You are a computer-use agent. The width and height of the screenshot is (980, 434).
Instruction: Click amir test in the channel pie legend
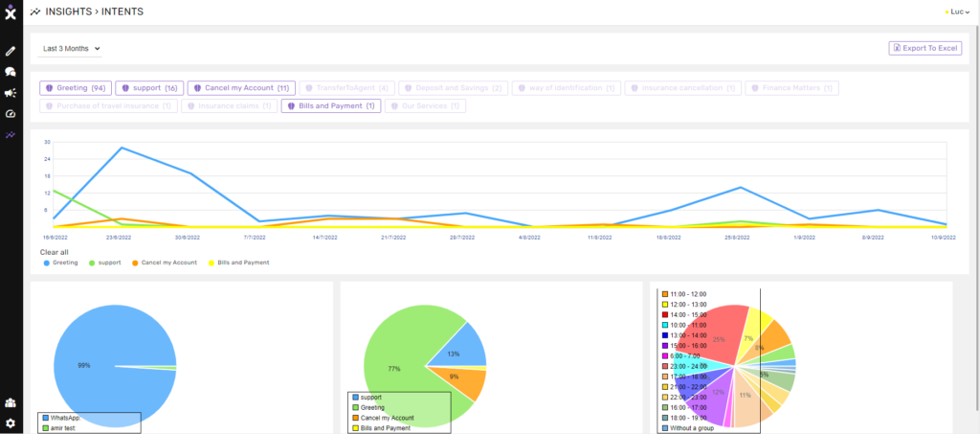pyautogui.click(x=60, y=427)
